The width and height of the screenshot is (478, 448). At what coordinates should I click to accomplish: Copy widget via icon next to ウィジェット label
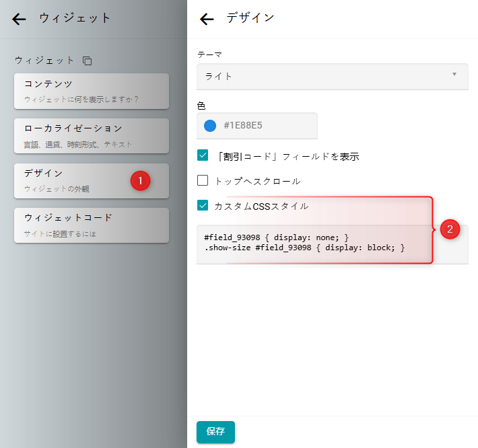(88, 61)
